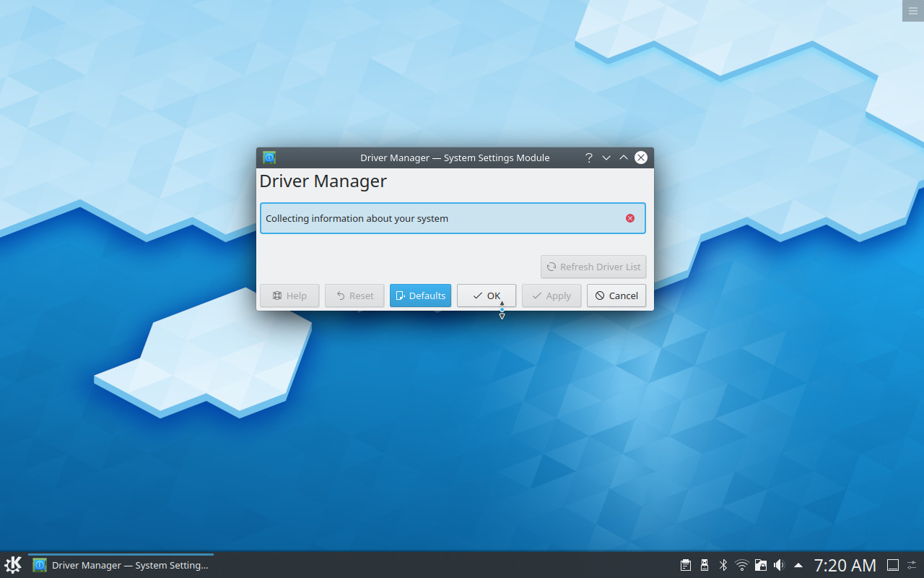Open desktop toolbox hamburger menu
Viewport: 924px width, 578px height.
point(912,11)
